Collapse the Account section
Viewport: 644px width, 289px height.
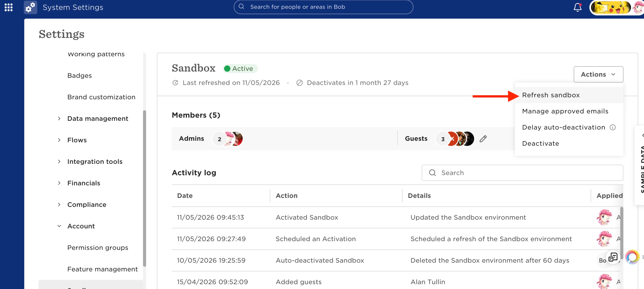tap(59, 226)
